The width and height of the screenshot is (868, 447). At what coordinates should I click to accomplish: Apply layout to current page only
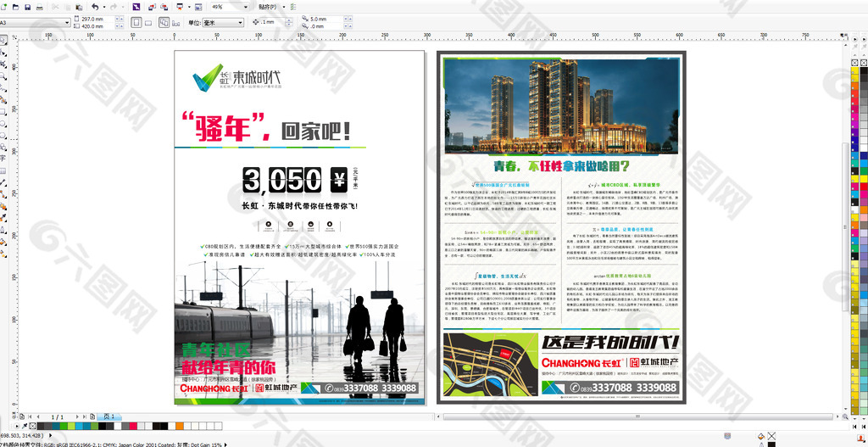(176, 23)
